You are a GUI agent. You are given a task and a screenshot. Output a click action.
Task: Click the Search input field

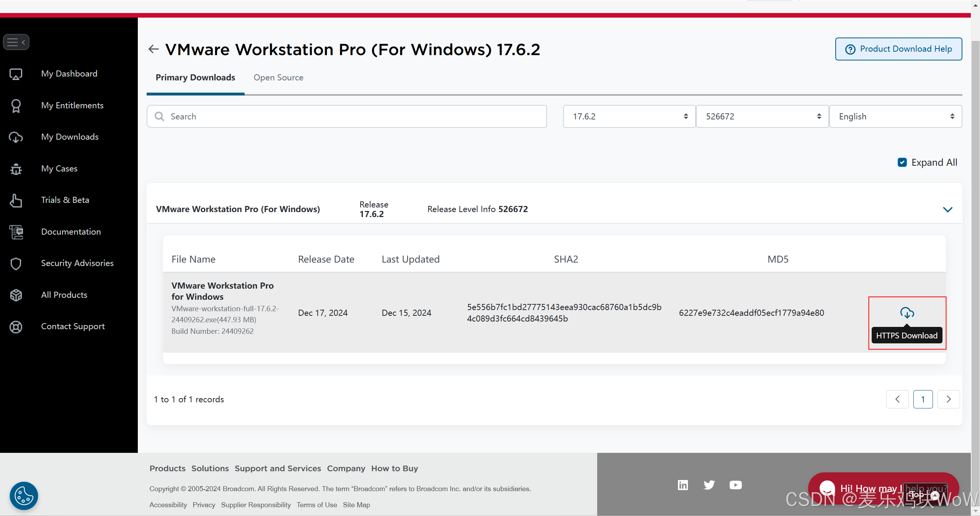click(346, 116)
